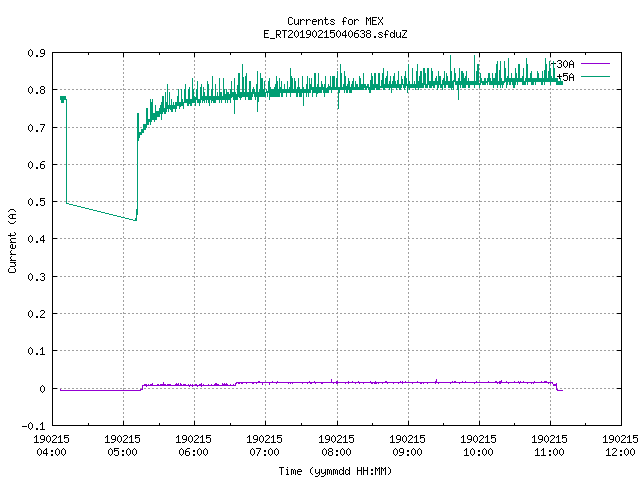Click the green curve's lowest point near 0.45

[x=136, y=220]
